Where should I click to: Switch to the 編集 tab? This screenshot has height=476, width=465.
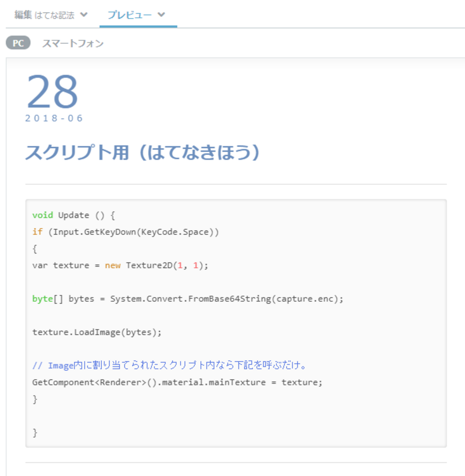tap(23, 15)
